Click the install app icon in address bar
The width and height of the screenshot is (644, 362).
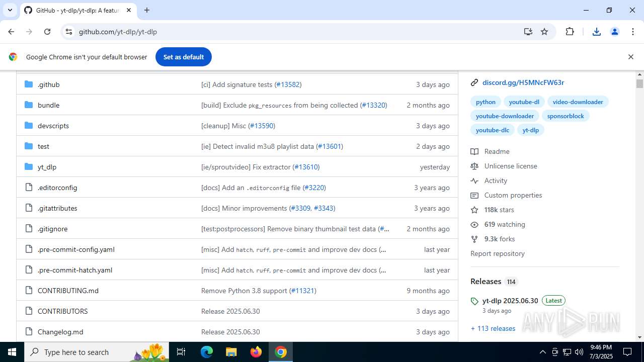(528, 32)
